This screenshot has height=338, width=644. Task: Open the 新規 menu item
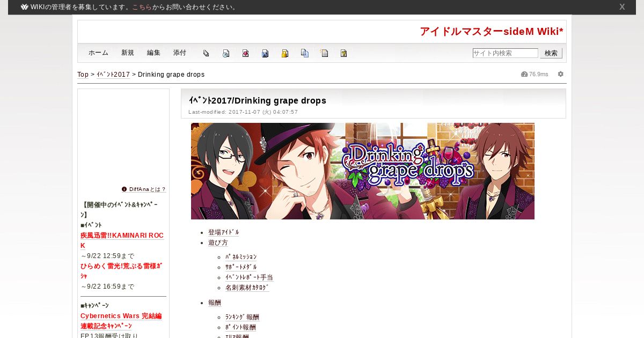click(128, 53)
